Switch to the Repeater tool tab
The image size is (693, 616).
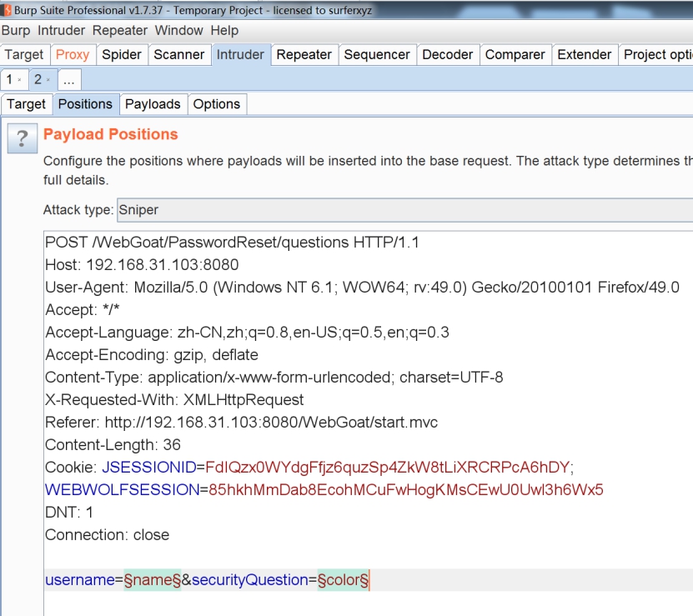coord(304,55)
